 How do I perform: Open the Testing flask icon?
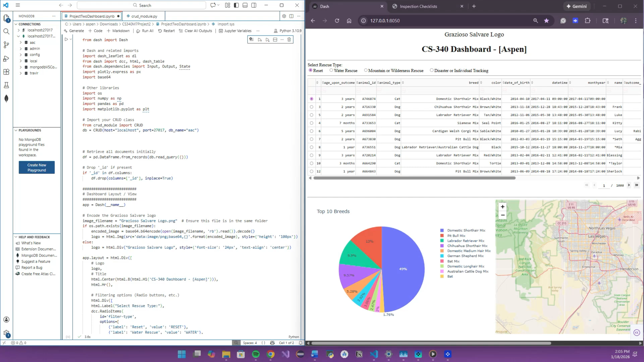[x=6, y=85]
